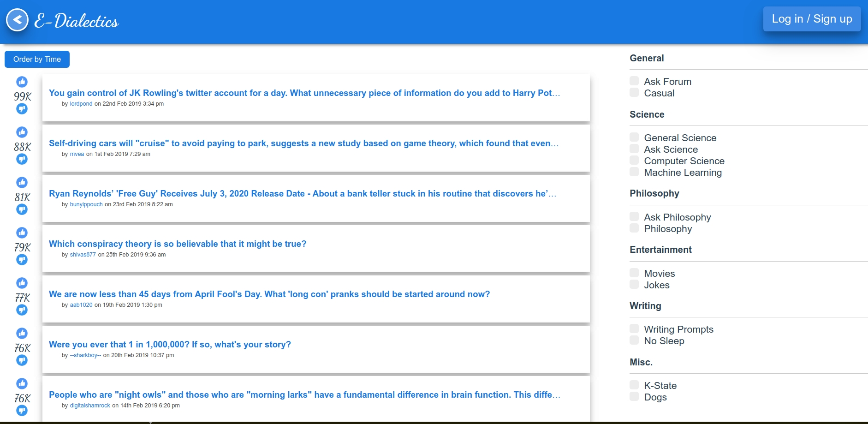This screenshot has height=424, width=868.
Task: Open the Log in / Sign up button
Action: pyautogui.click(x=812, y=19)
